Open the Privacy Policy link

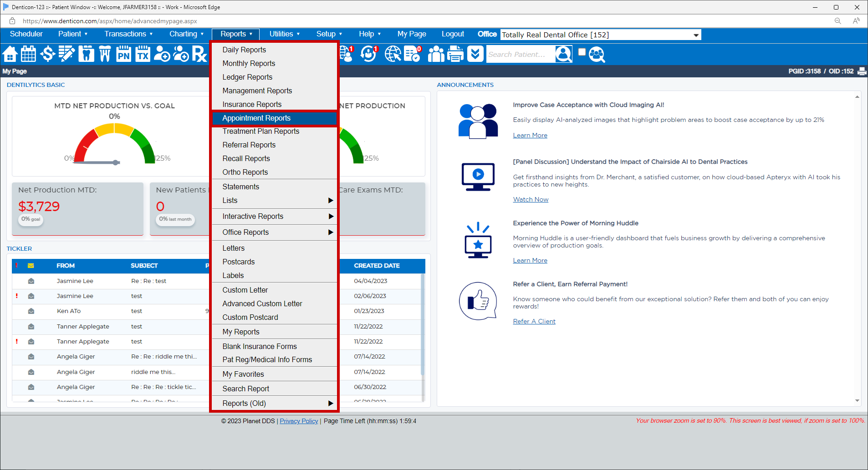[x=299, y=421]
